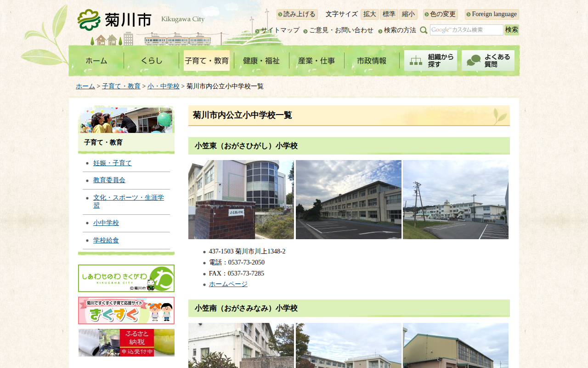
Task: Open the Foreign language option
Action: click(492, 14)
